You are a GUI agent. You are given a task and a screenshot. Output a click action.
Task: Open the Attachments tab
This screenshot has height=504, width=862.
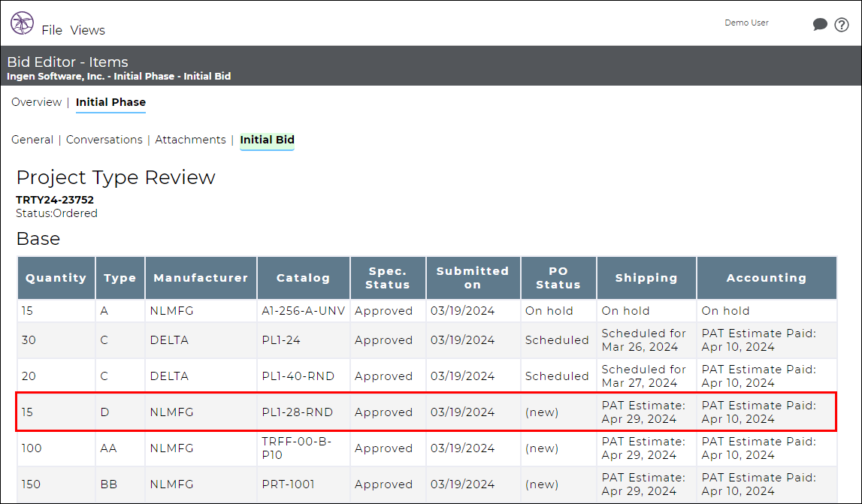click(190, 140)
